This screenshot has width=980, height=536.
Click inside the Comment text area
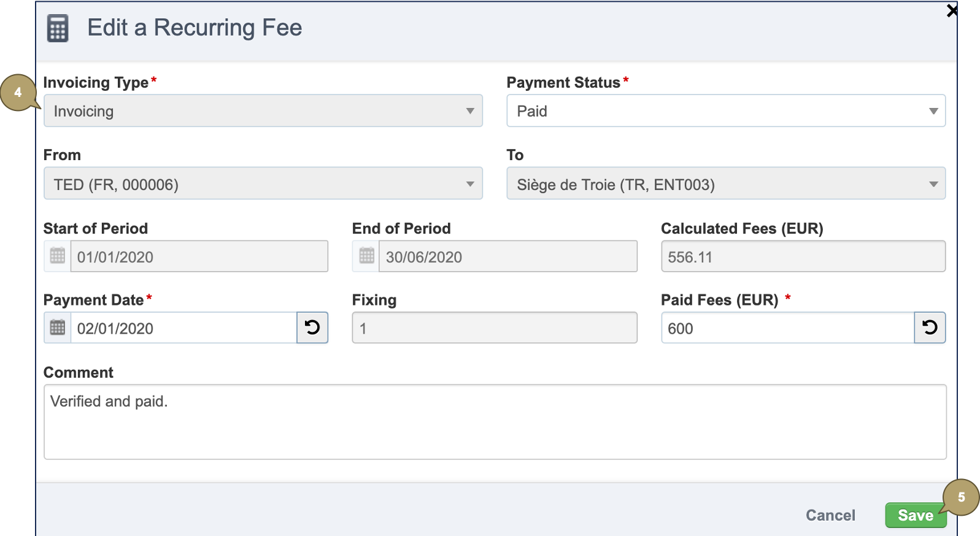click(495, 422)
